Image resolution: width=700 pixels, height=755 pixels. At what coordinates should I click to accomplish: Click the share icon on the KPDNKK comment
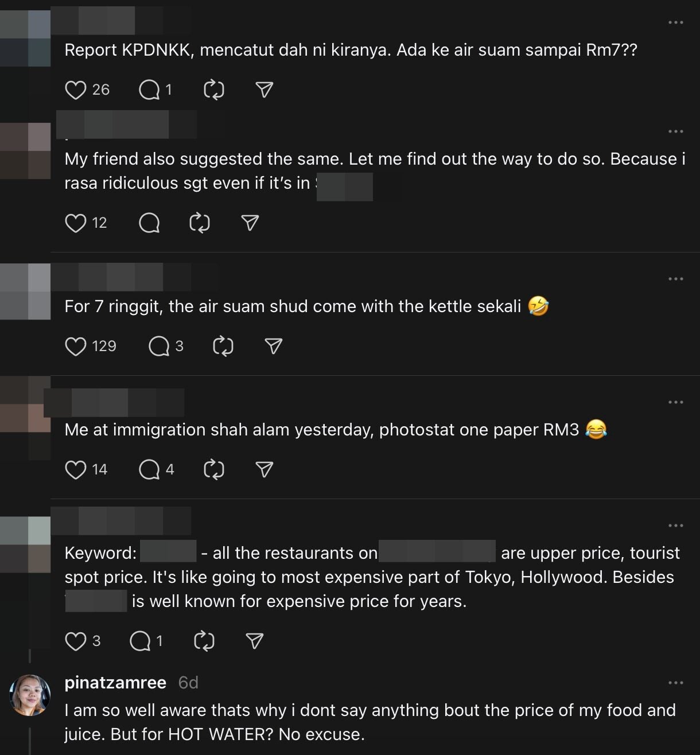263,89
